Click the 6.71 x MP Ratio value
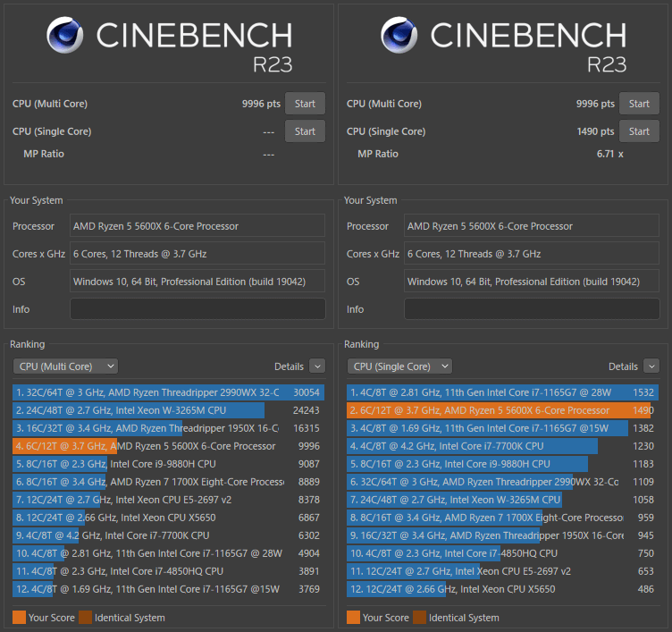This screenshot has height=632, width=672. [609, 154]
